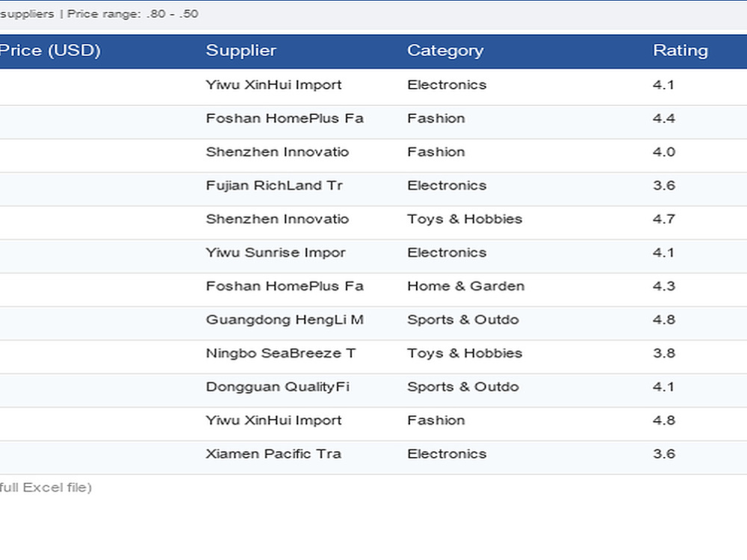Select Foshan HomePlus Fa in the Fashion row
747x560 pixels.
[285, 118]
